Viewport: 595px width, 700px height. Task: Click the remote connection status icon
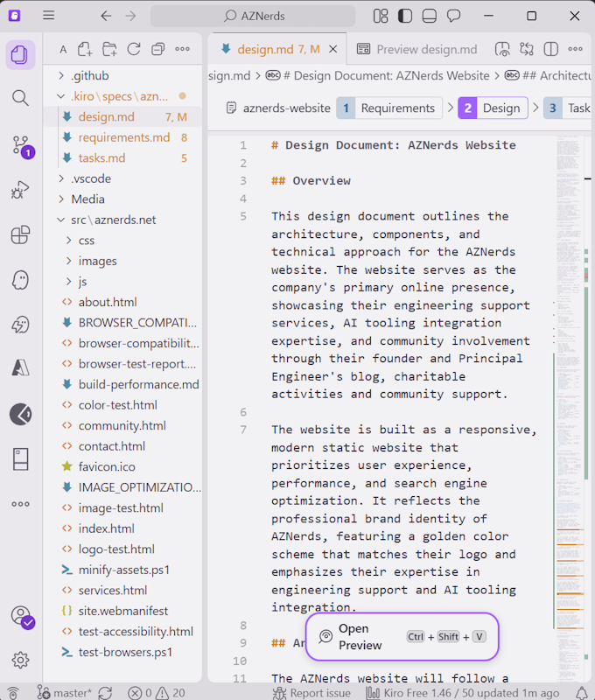pyautogui.click(x=13, y=693)
